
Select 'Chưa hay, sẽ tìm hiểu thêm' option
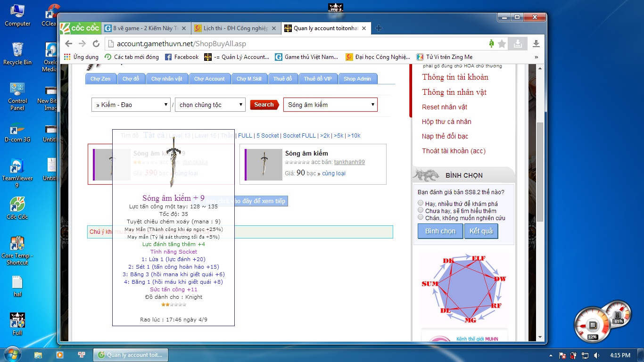(x=421, y=210)
